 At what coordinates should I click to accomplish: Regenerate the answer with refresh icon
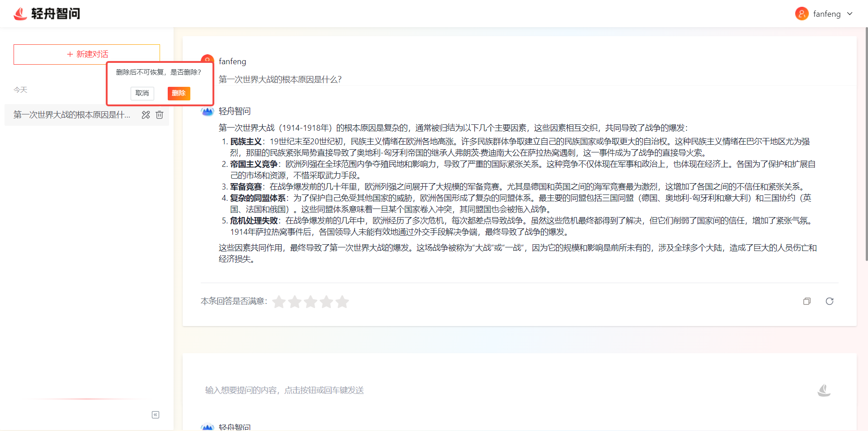pyautogui.click(x=829, y=301)
